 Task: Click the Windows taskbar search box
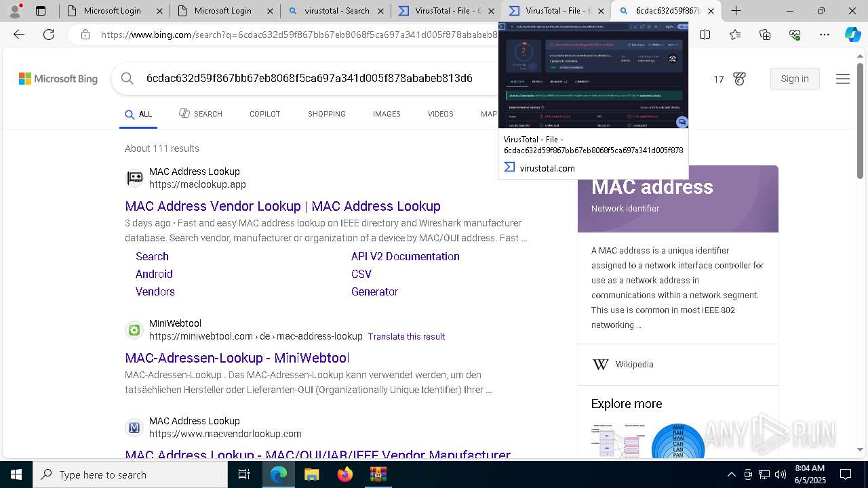click(x=130, y=474)
